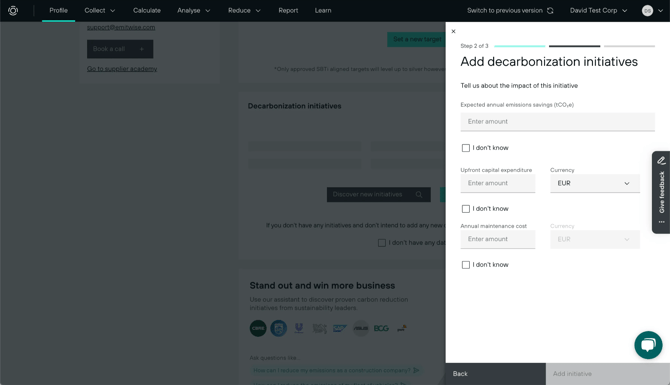The height and width of the screenshot is (385, 670).
Task: Focus the Upfront capital expenditure amount field
Action: point(498,183)
